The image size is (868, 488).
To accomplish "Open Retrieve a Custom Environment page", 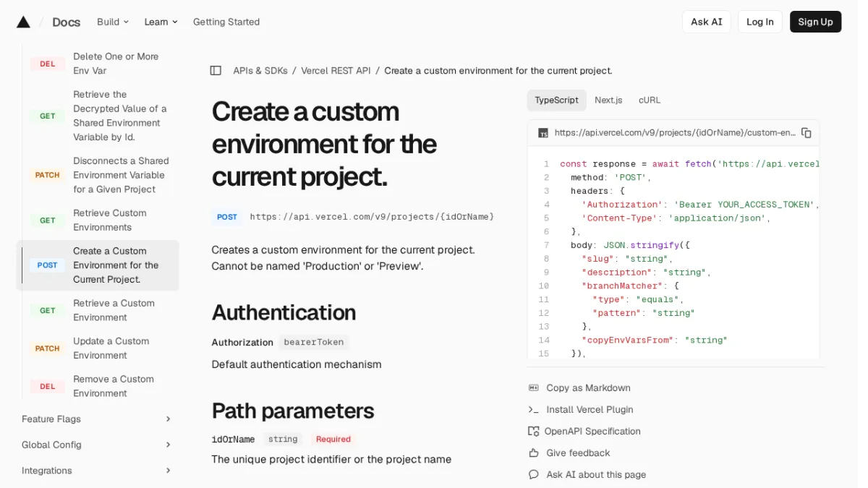I will (114, 311).
